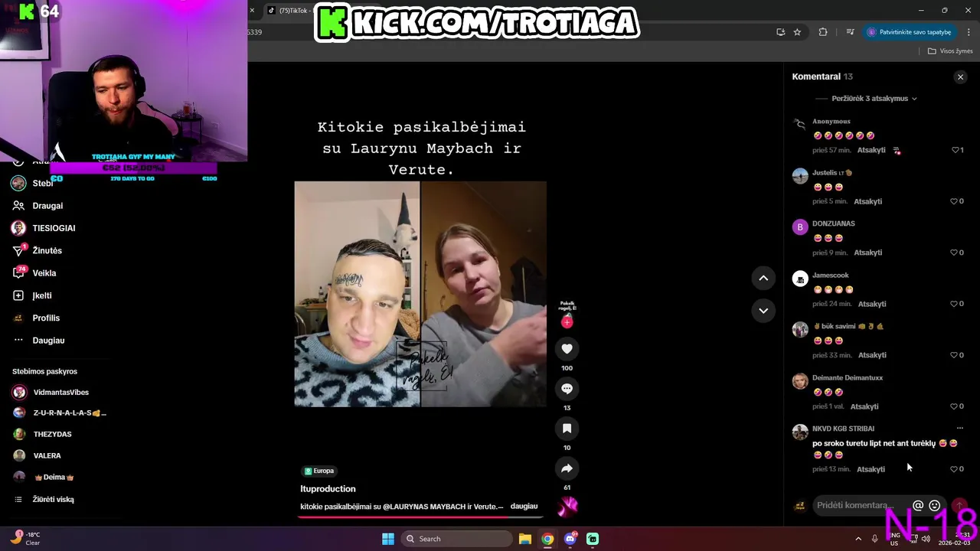Open Profilis in sidebar
Screen dimensions: 980x551
pyautogui.click(x=46, y=318)
